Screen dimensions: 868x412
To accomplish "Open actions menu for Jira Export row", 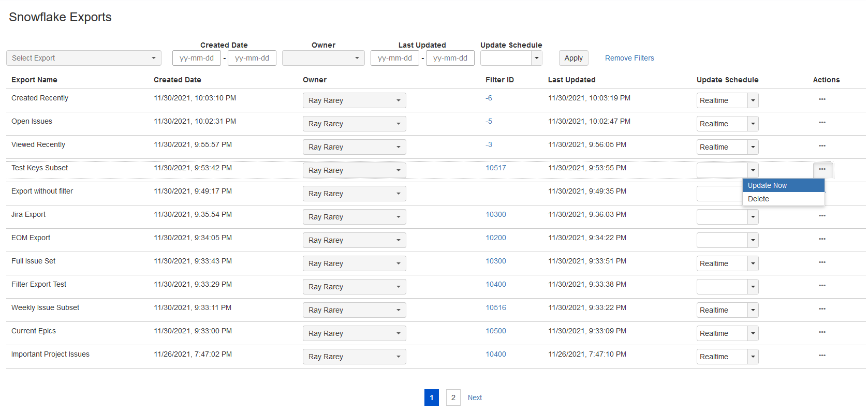I will point(822,216).
